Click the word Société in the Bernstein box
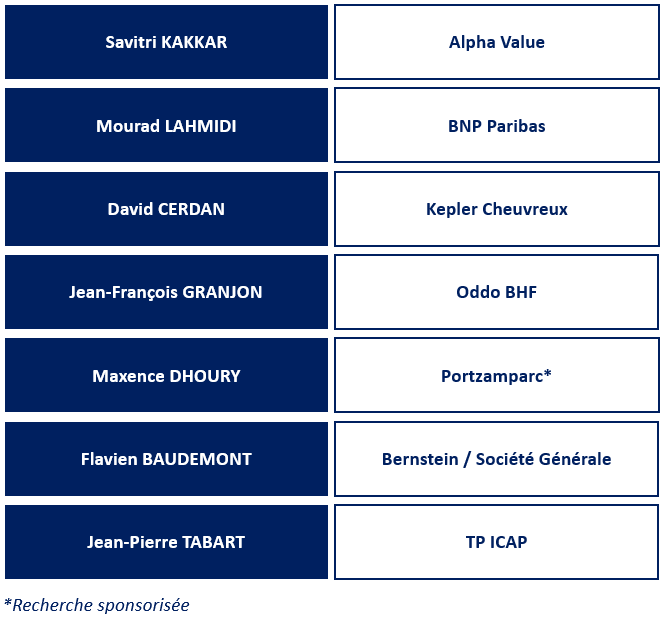Screen dimensions: 665x620 pyautogui.click(x=504, y=459)
